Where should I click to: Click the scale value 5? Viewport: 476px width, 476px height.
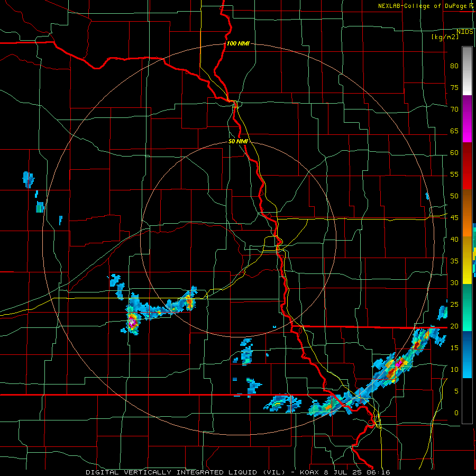456,391
